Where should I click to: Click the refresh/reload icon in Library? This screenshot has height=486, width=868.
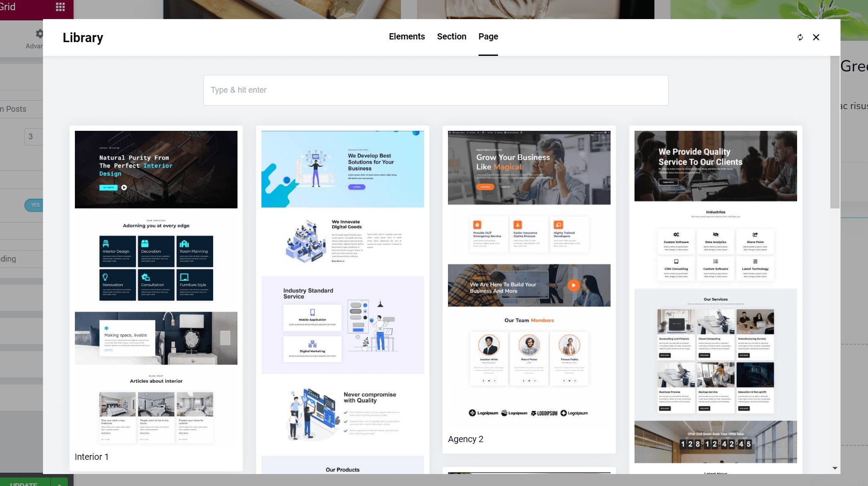(800, 37)
